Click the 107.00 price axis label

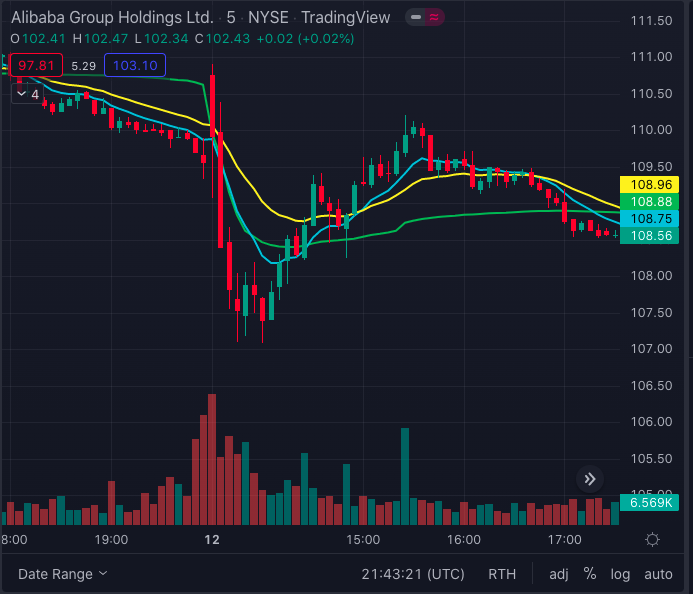click(x=651, y=349)
